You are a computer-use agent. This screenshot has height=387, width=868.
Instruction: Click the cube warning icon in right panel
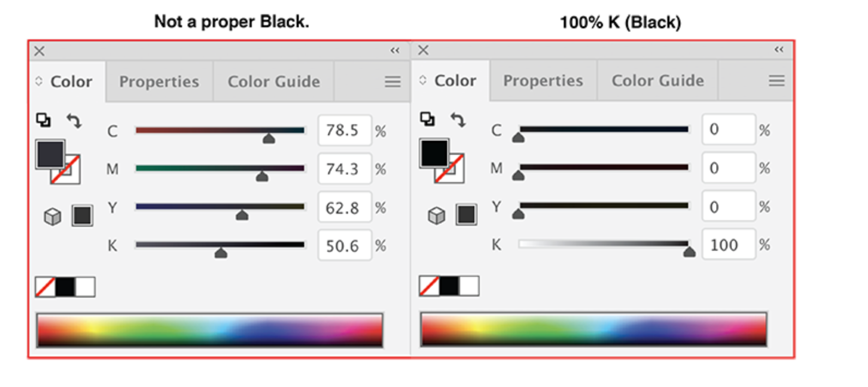tap(436, 215)
